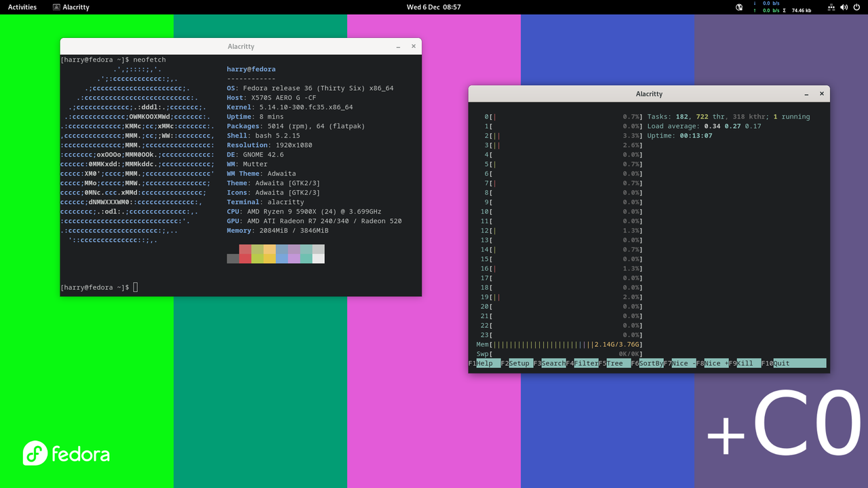Click the Swp usage meter in htop
This screenshot has height=488, width=868.
click(x=559, y=354)
